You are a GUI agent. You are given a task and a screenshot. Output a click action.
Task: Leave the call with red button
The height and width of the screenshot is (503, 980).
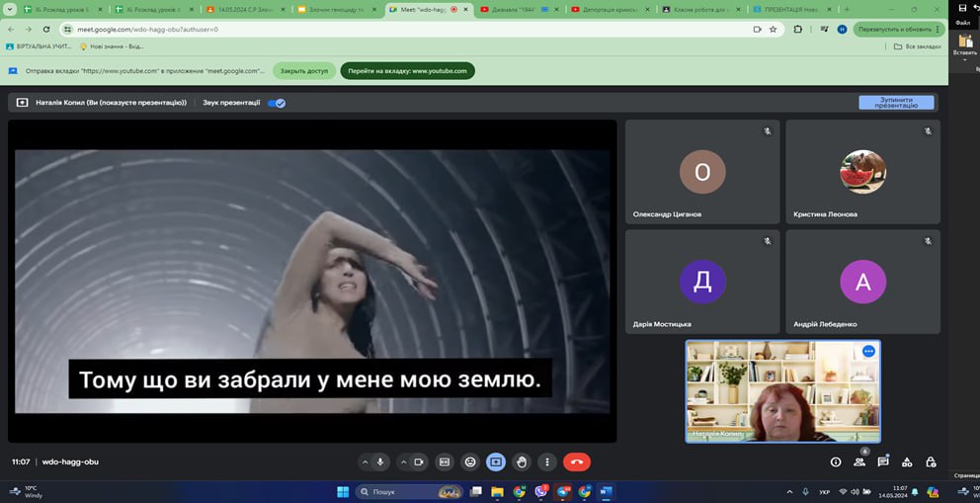point(576,461)
